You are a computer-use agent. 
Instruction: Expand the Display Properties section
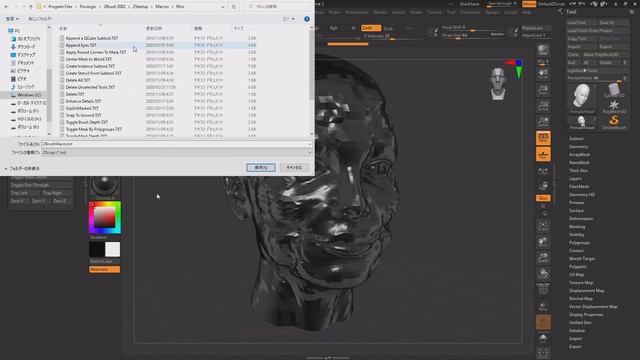(586, 315)
